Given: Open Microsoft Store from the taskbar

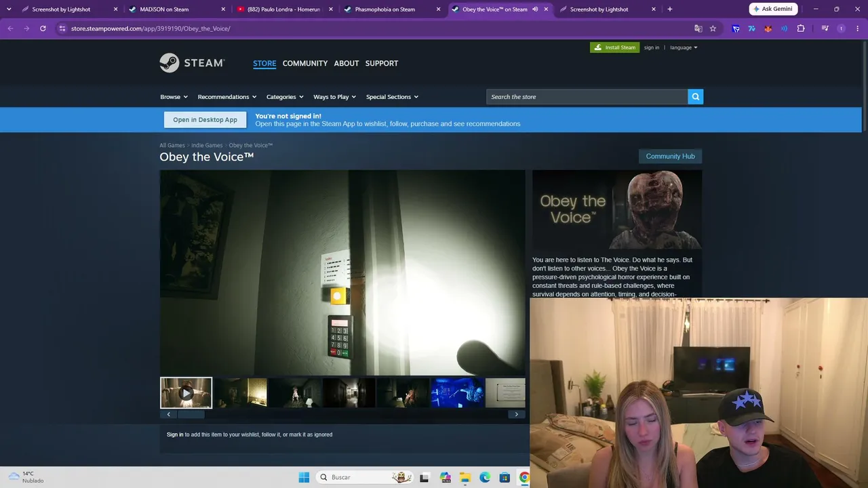Looking at the screenshot, I should 505,477.
